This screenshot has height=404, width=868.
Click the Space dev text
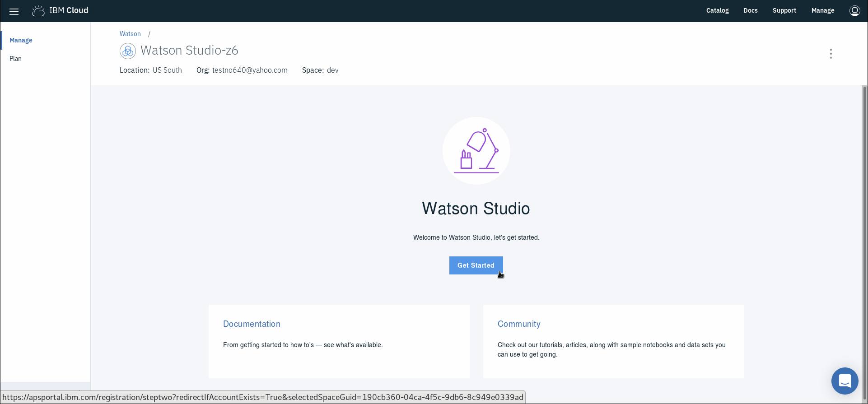coord(320,70)
